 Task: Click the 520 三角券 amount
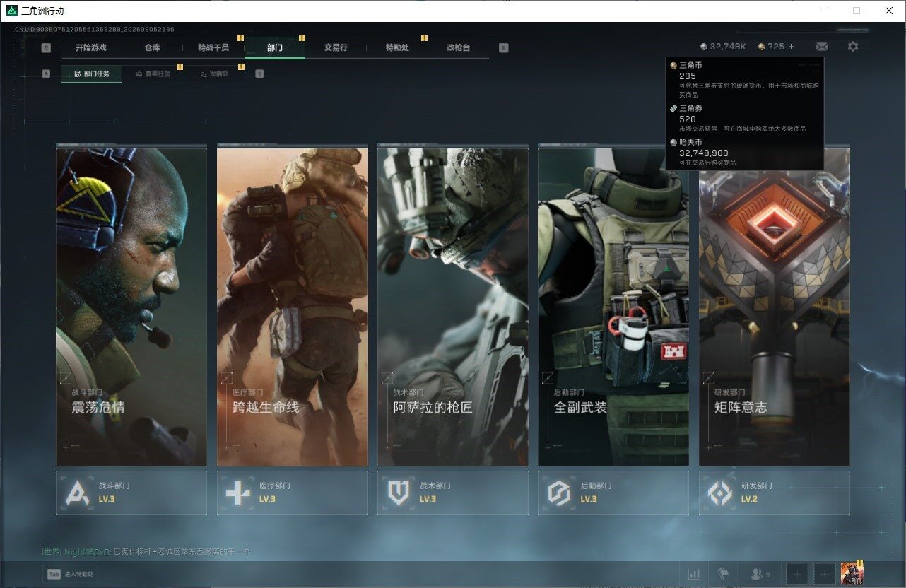688,119
